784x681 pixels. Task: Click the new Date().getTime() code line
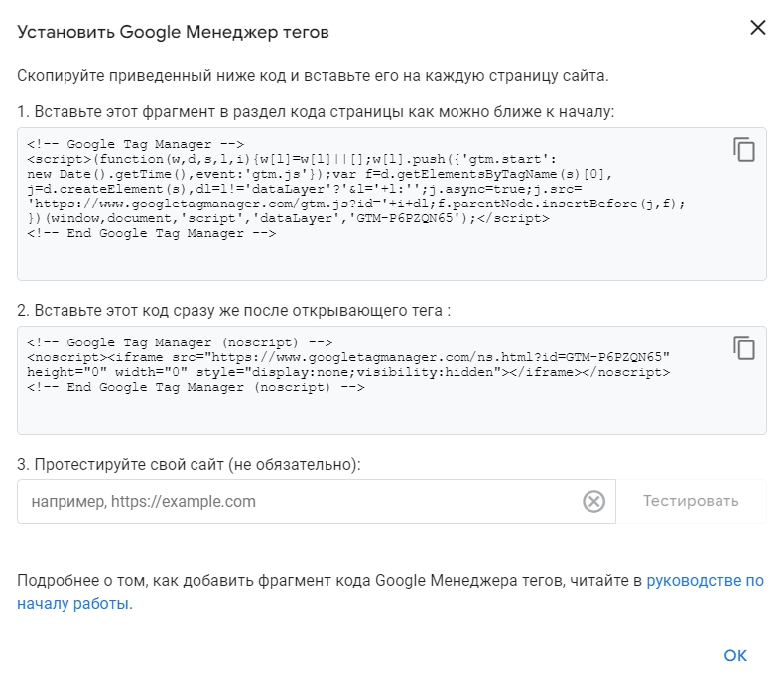pyautogui.click(x=320, y=174)
